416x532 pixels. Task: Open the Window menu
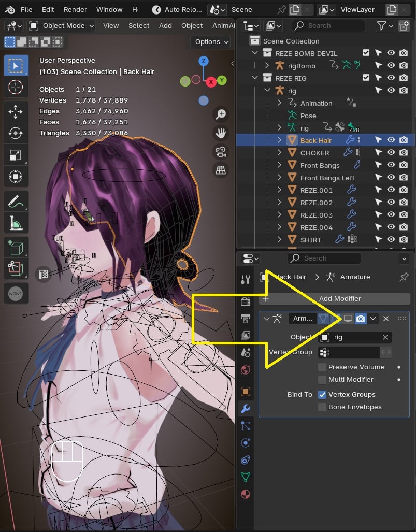tap(109, 9)
